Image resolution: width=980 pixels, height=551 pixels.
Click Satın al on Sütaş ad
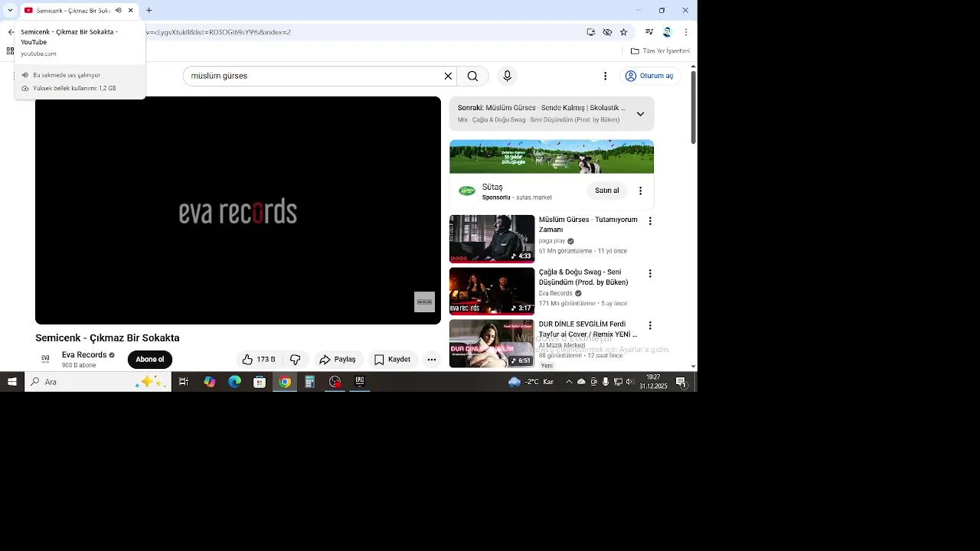pos(607,191)
